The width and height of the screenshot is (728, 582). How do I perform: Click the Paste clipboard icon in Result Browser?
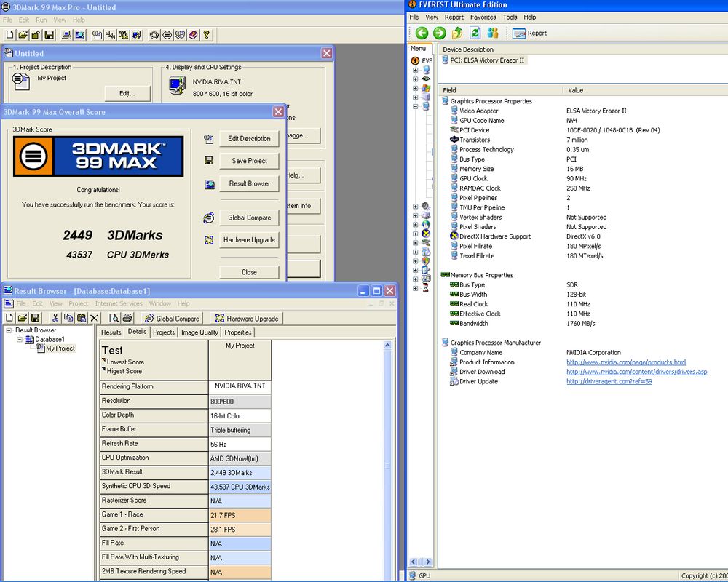coord(82,318)
